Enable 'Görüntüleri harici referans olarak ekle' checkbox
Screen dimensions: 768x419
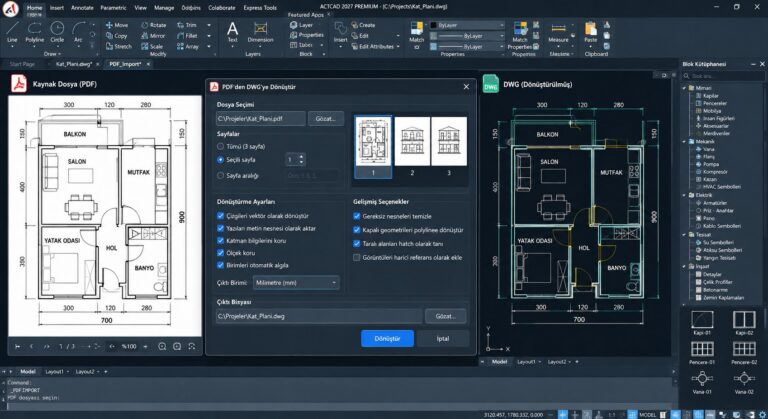[357, 257]
